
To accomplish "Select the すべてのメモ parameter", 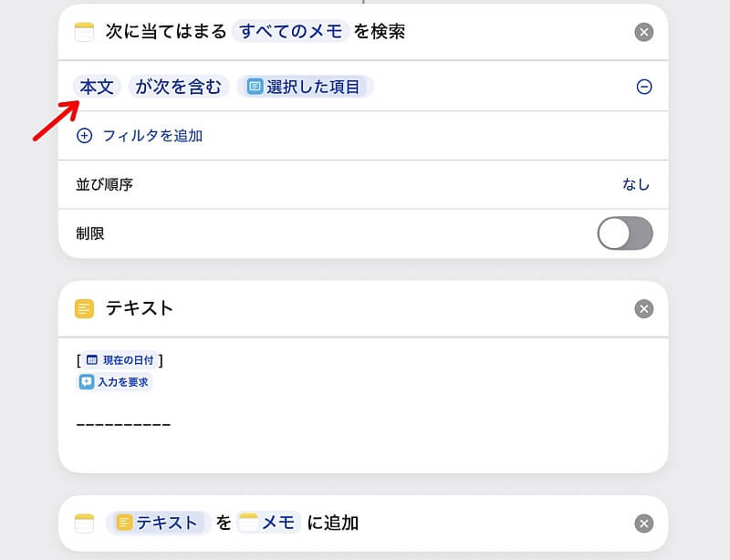I will [x=290, y=32].
